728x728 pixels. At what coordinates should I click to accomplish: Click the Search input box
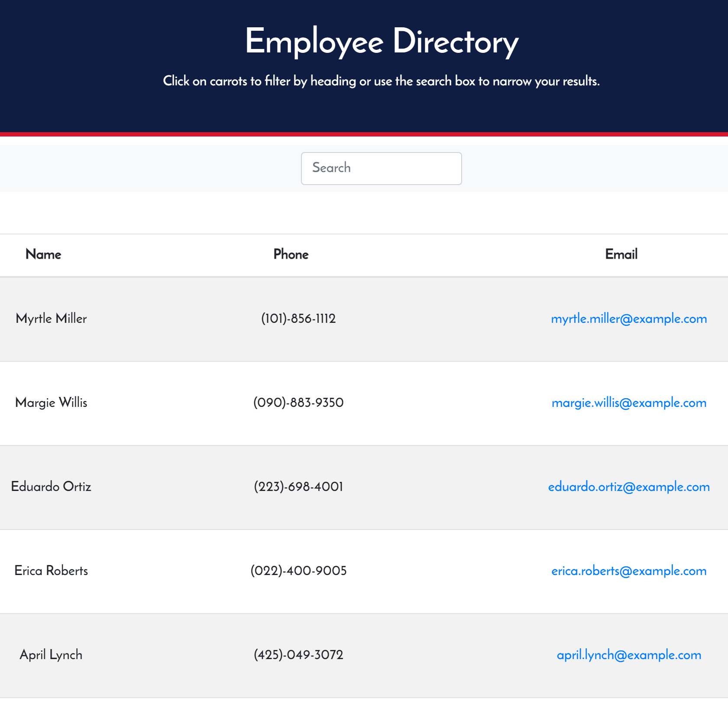click(x=381, y=168)
